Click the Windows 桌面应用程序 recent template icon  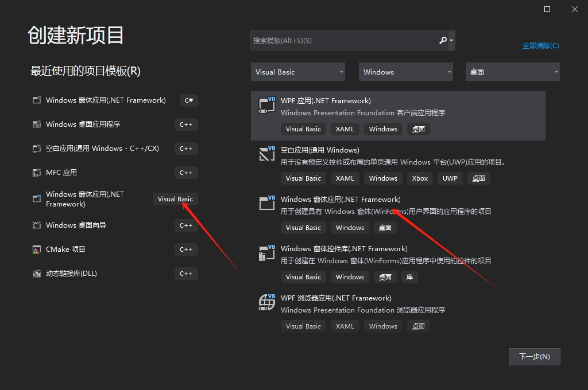click(37, 124)
